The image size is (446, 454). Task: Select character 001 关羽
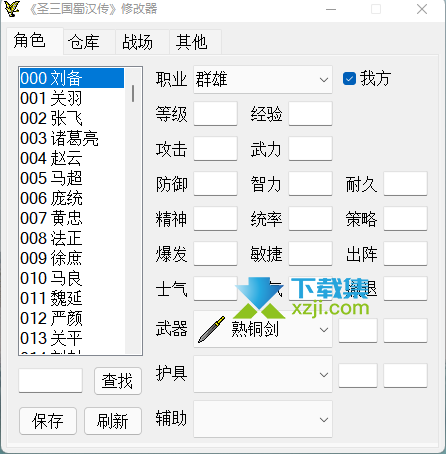point(72,98)
